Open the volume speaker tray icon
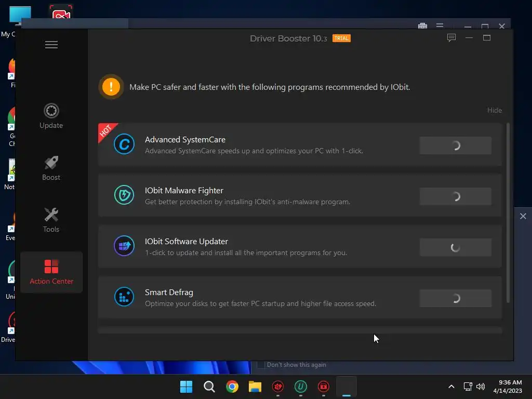Image resolution: width=532 pixels, height=399 pixels. click(481, 387)
